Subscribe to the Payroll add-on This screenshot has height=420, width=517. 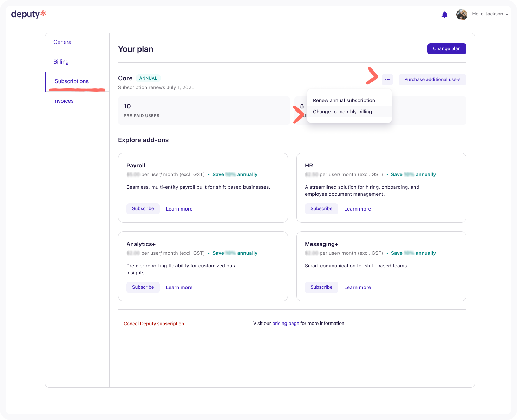click(143, 209)
